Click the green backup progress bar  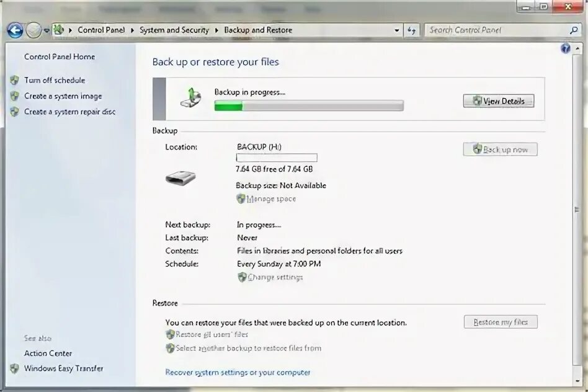tap(309, 106)
